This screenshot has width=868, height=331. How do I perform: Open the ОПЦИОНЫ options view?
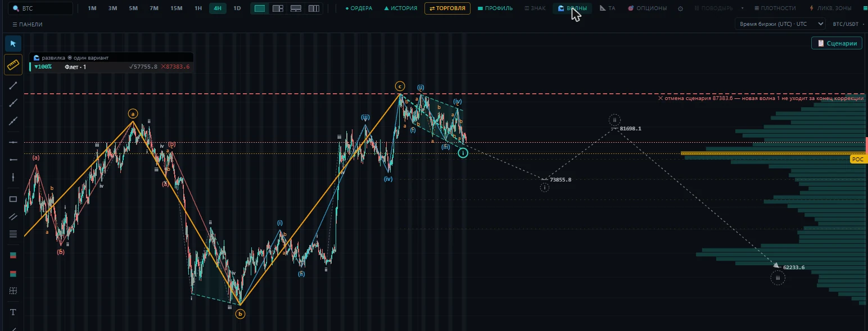[x=647, y=8]
